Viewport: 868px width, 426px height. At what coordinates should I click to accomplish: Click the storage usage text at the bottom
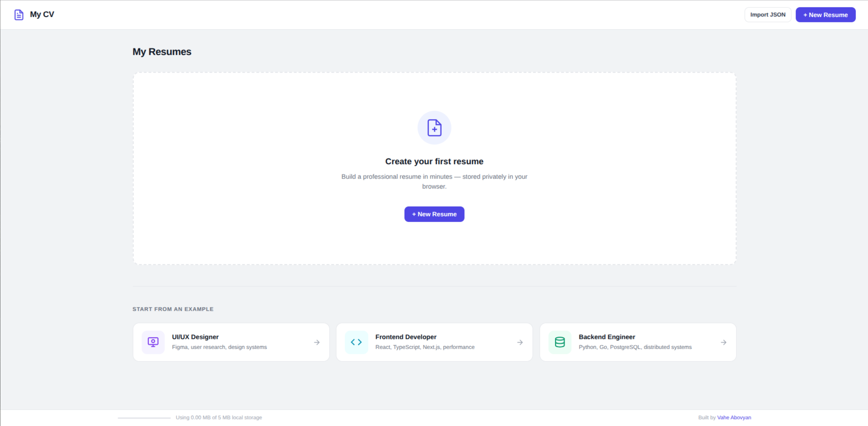tap(219, 417)
